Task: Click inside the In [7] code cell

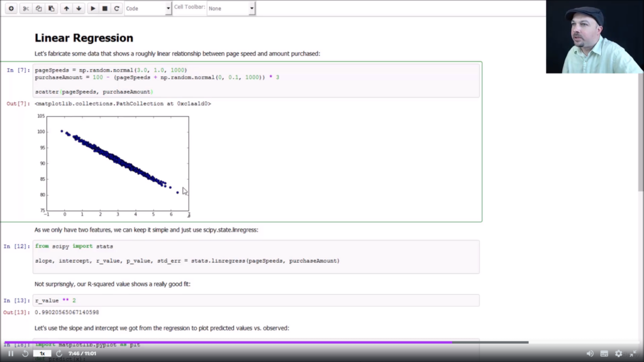Action: (256, 80)
